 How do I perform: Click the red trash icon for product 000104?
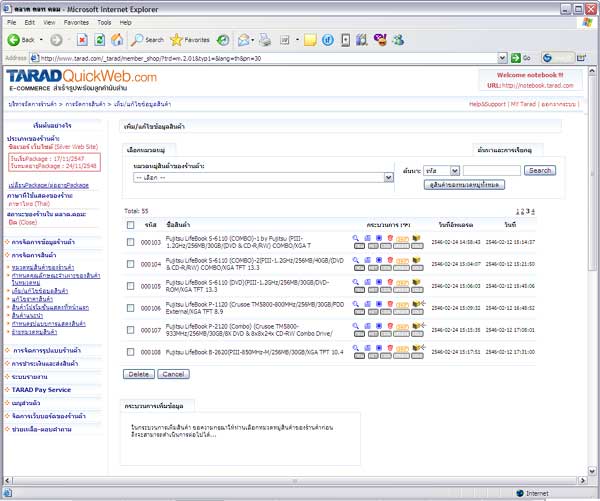point(390,260)
